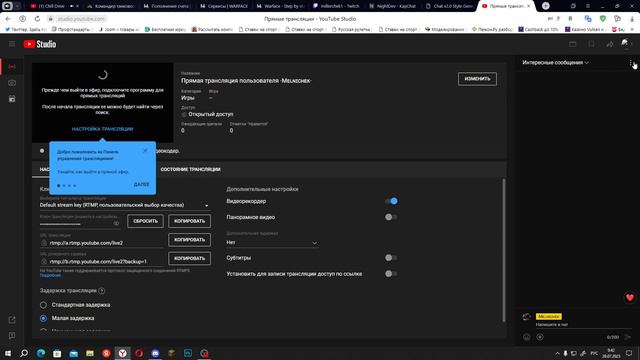
Task: Reload the page with the refresh icon
Action: pos(37,19)
